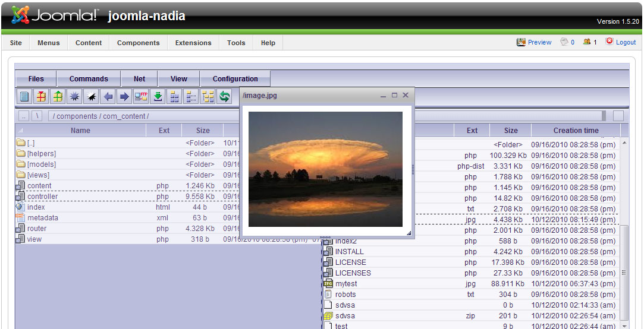Open the Components menu in Joomla menubar

(138, 43)
